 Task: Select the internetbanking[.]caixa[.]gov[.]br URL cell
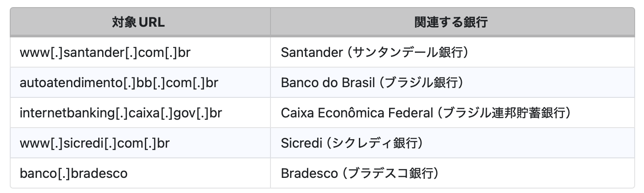120,113
